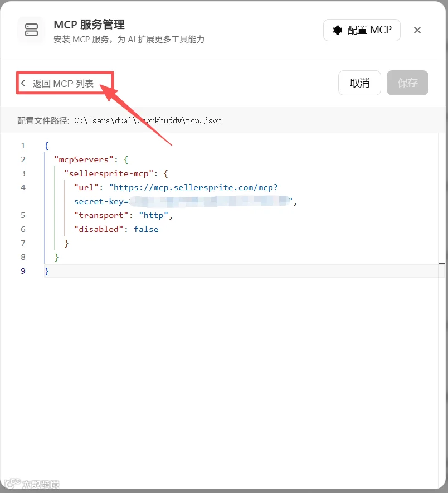This screenshot has width=448, height=493.
Task: Click the closing brace on line 9
Action: 46,271
